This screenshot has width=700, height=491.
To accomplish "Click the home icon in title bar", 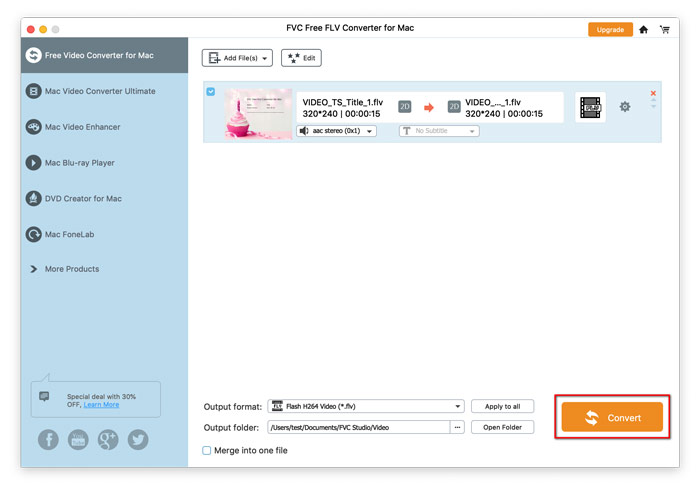I will click(x=643, y=29).
